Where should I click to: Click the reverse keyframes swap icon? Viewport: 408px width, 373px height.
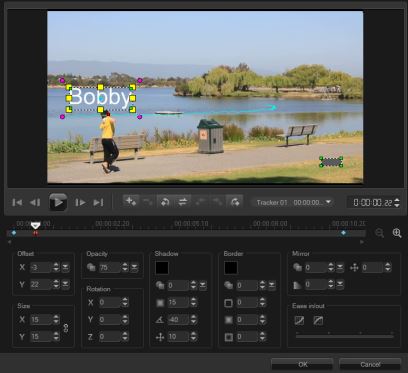click(182, 202)
